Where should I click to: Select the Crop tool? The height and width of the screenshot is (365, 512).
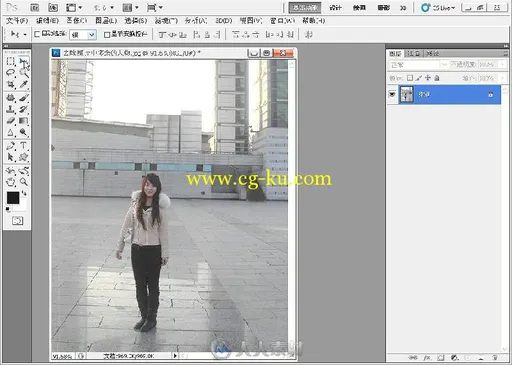(11, 84)
